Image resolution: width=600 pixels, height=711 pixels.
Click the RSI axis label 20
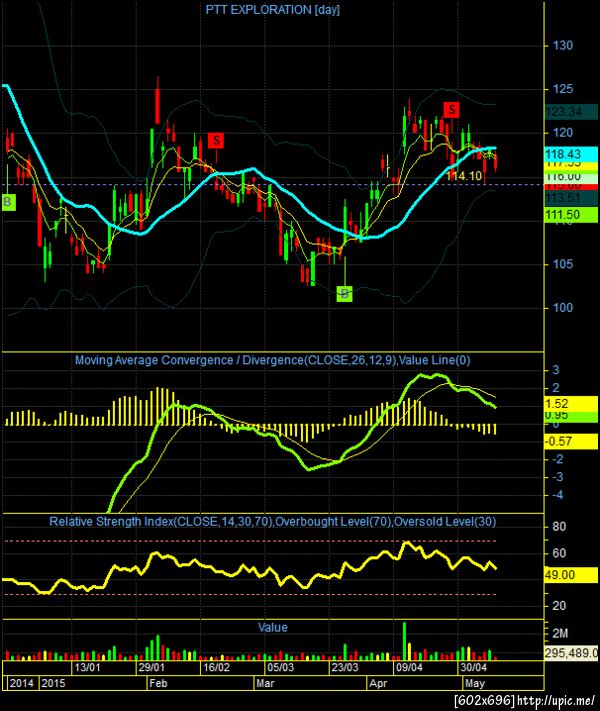(559, 605)
